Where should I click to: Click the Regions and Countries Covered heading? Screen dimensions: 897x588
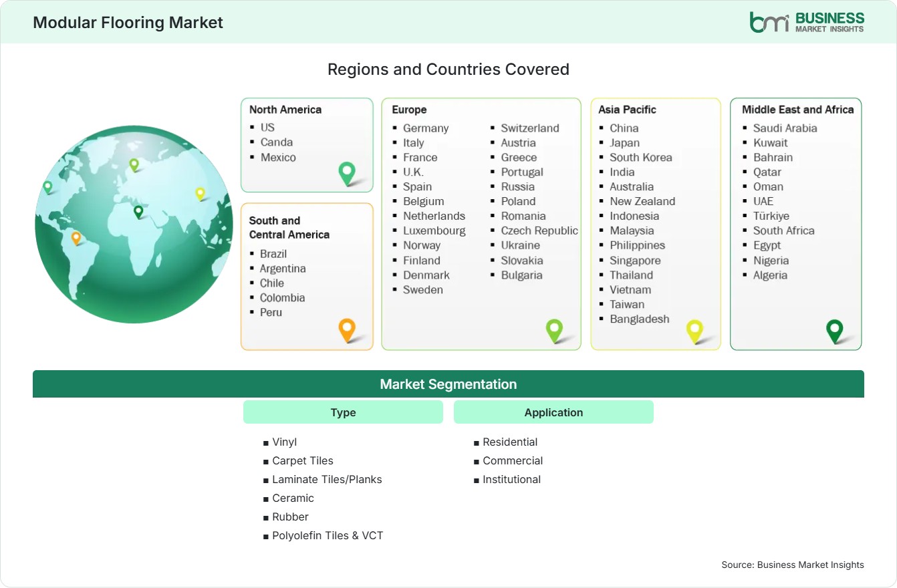pyautogui.click(x=448, y=69)
